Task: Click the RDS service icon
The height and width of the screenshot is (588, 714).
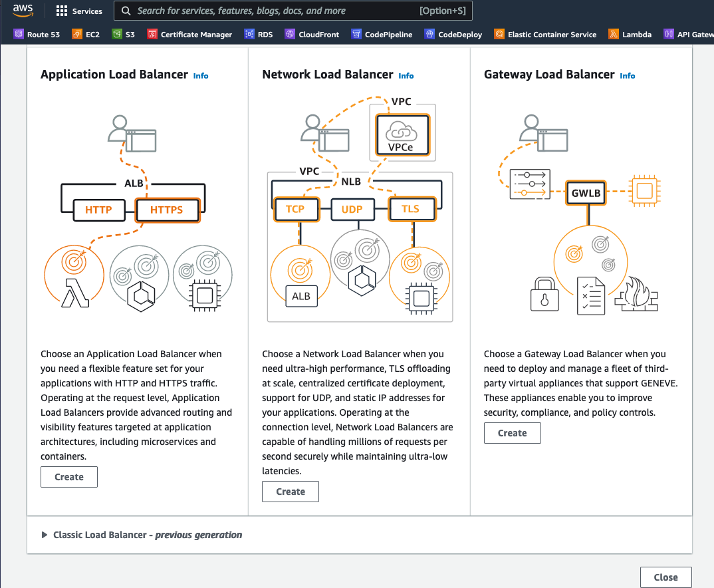Action: (249, 34)
